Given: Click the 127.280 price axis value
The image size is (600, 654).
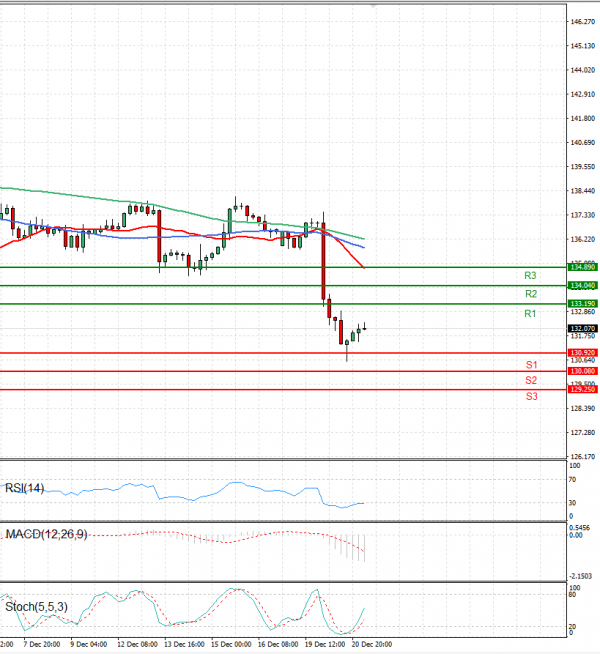Looking at the screenshot, I should click(582, 433).
